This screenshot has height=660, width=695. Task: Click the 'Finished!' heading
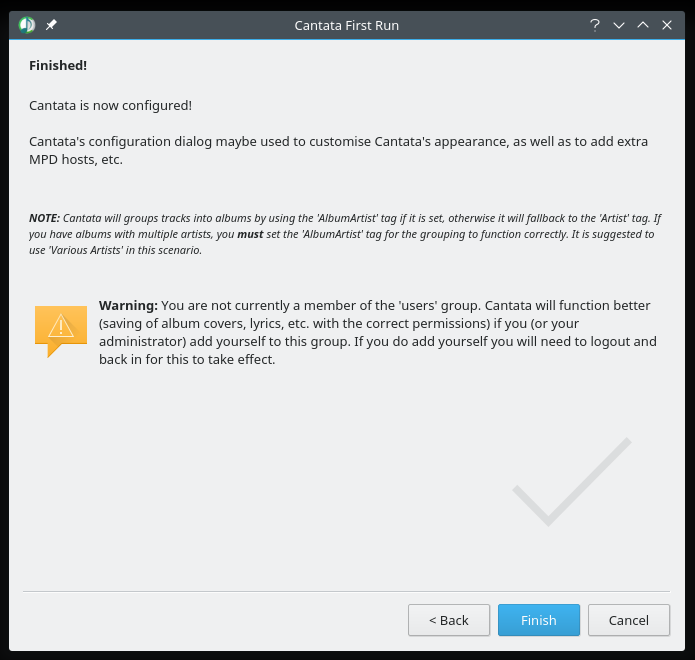pos(58,65)
